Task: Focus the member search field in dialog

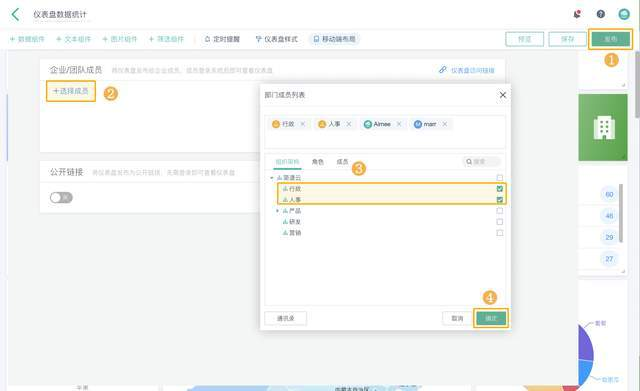Action: (482, 162)
